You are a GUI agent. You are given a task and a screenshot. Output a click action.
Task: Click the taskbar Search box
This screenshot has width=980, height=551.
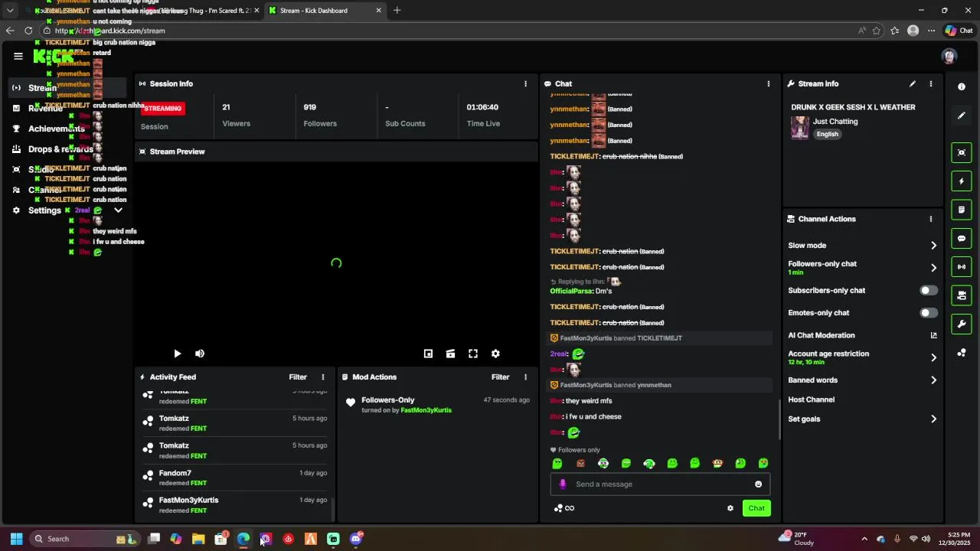pyautogui.click(x=84, y=539)
